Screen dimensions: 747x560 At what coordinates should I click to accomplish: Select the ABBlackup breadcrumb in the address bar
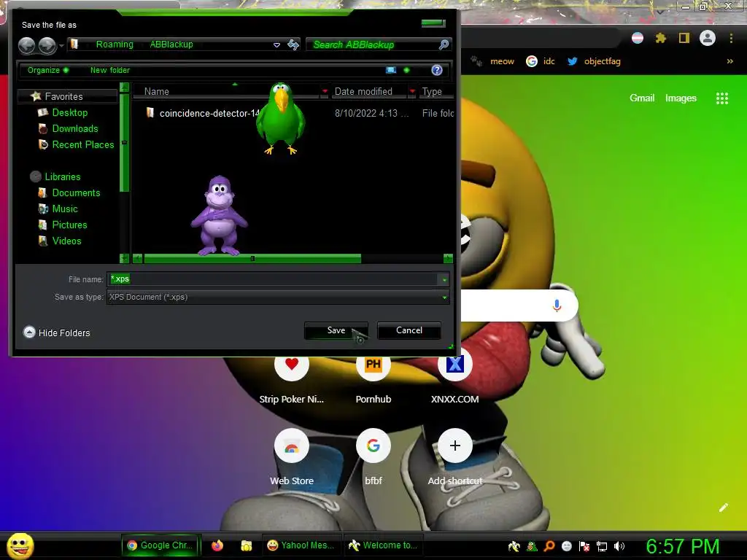171,44
